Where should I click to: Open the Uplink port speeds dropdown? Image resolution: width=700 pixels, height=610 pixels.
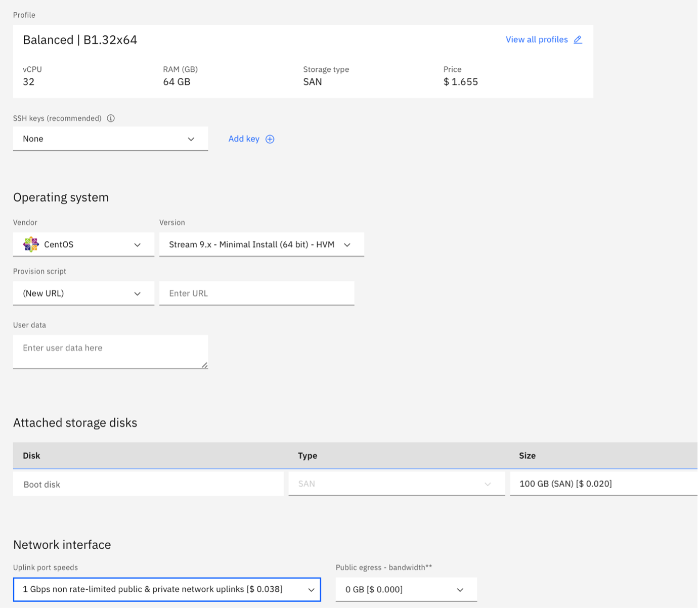pyautogui.click(x=167, y=590)
